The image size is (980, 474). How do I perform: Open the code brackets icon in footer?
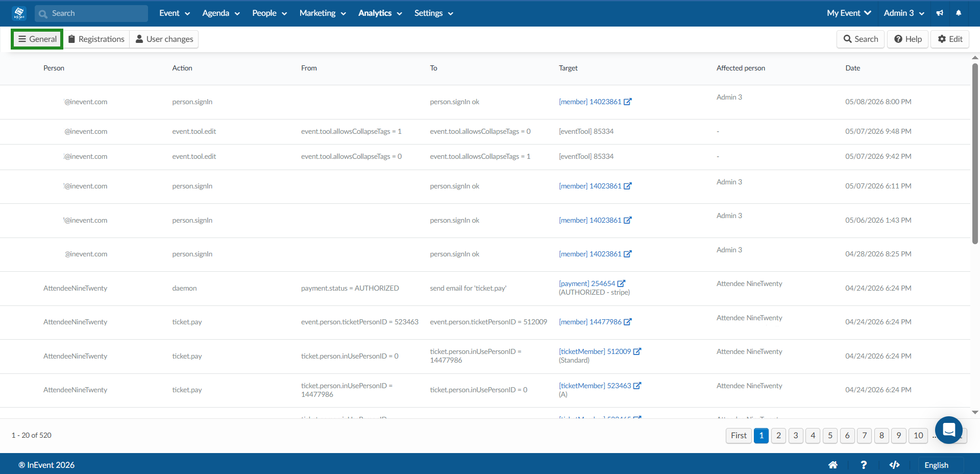894,465
